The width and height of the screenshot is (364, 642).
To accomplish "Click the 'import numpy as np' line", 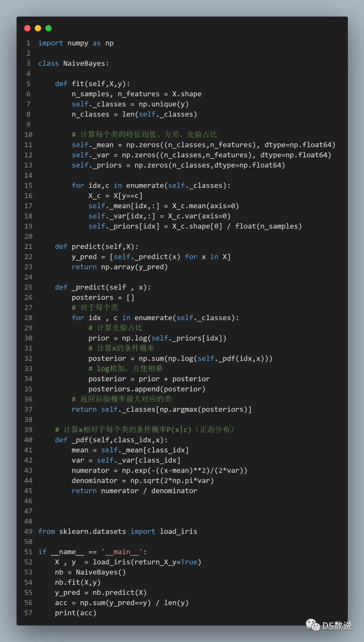I will point(76,43).
